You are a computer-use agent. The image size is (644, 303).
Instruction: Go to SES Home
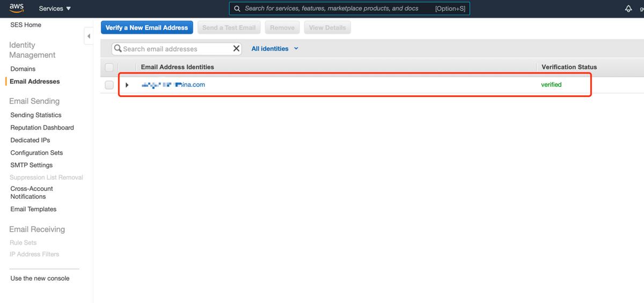point(26,25)
